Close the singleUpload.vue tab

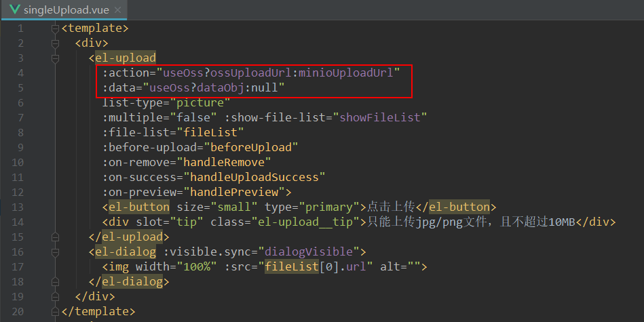pos(117,10)
